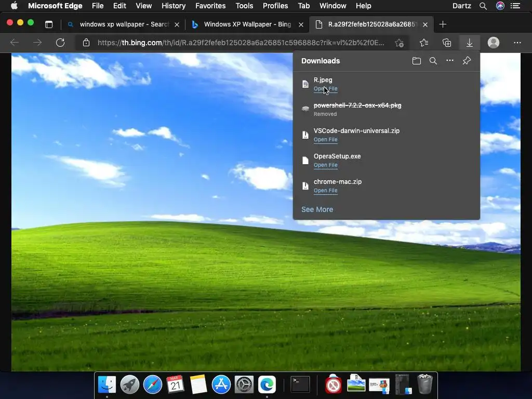The width and height of the screenshot is (532, 399).
Task: Open Notes from the Dock
Action: click(x=198, y=384)
